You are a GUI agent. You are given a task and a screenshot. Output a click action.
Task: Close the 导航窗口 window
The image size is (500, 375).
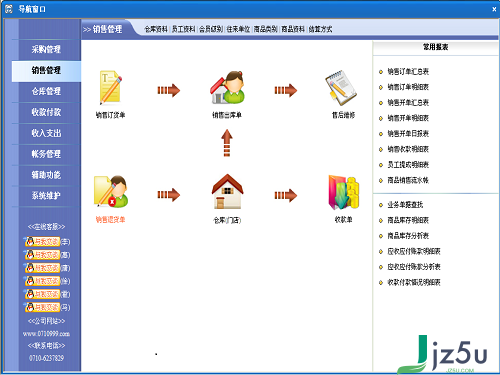(494, 10)
